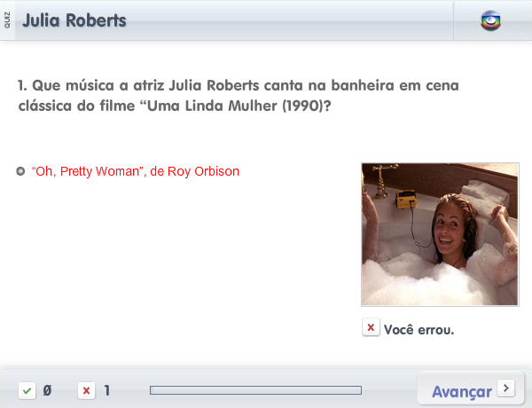Click the quiz progress bar
This screenshot has width=532, height=408.
click(256, 390)
